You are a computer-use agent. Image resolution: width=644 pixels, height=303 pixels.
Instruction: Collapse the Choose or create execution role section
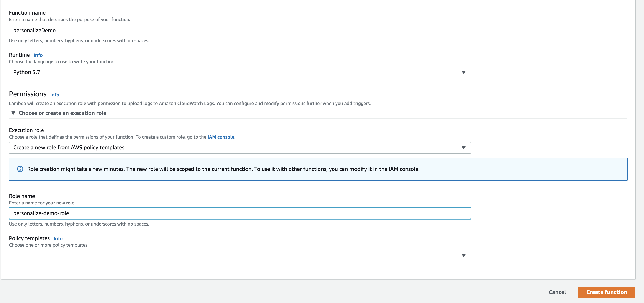(x=14, y=113)
